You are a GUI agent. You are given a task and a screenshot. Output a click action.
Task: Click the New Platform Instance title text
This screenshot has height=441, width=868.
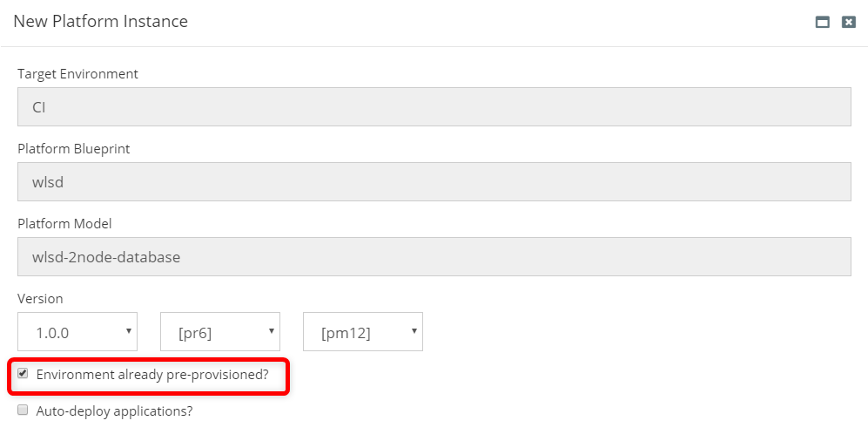101,21
